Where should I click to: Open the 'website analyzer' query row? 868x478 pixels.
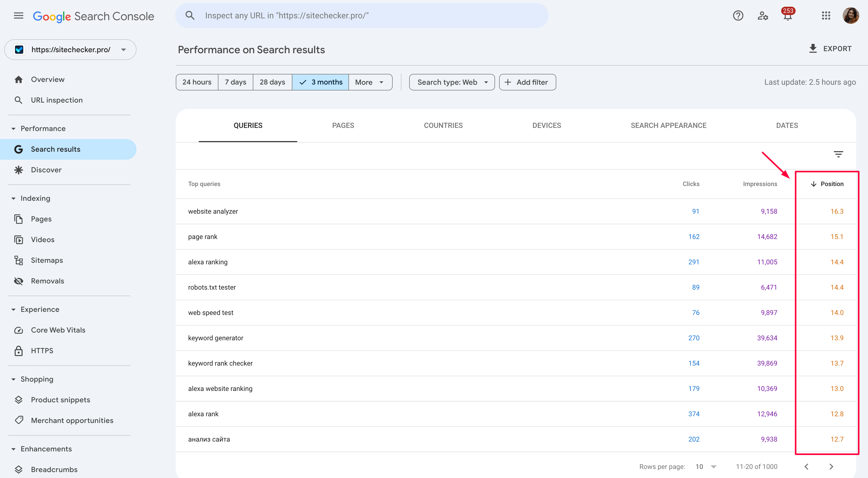(515, 211)
